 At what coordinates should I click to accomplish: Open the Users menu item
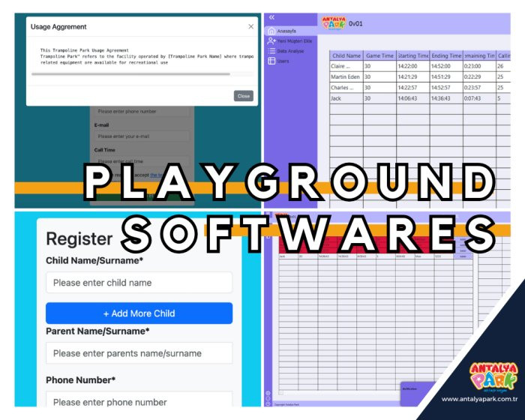(283, 61)
